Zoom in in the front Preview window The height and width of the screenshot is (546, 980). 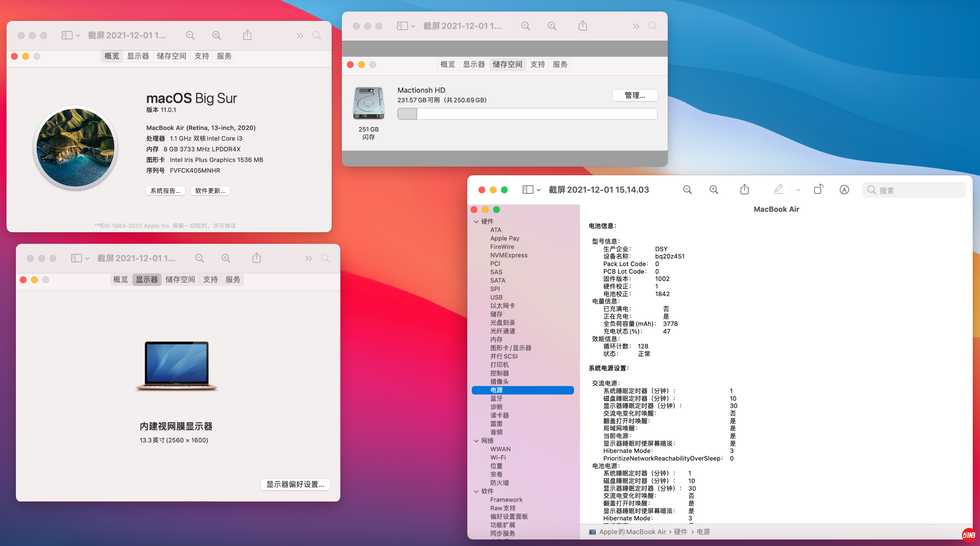(x=714, y=190)
